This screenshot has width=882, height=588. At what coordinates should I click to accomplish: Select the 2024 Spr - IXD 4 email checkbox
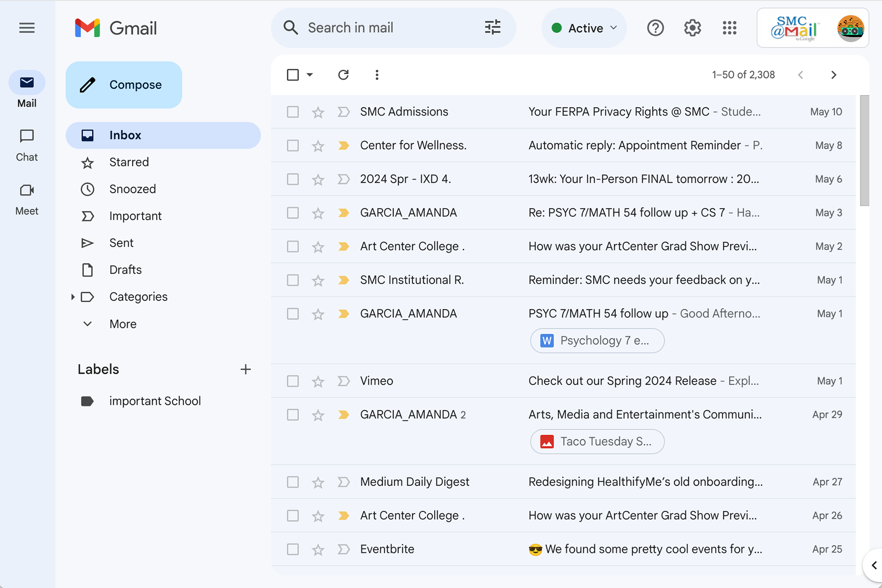(293, 179)
